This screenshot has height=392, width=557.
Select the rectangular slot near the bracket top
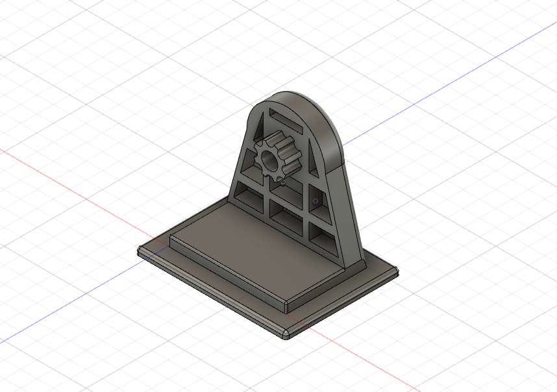tap(285, 121)
